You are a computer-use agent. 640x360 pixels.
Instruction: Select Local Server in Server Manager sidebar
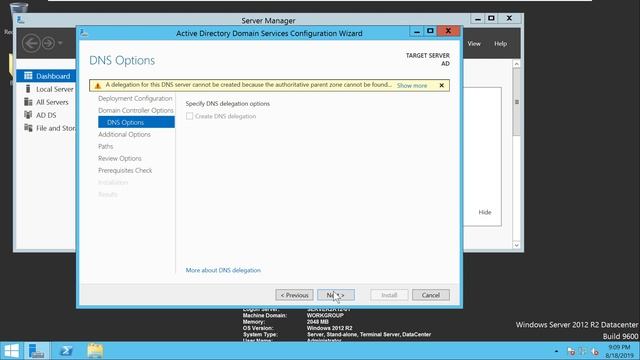(46, 89)
